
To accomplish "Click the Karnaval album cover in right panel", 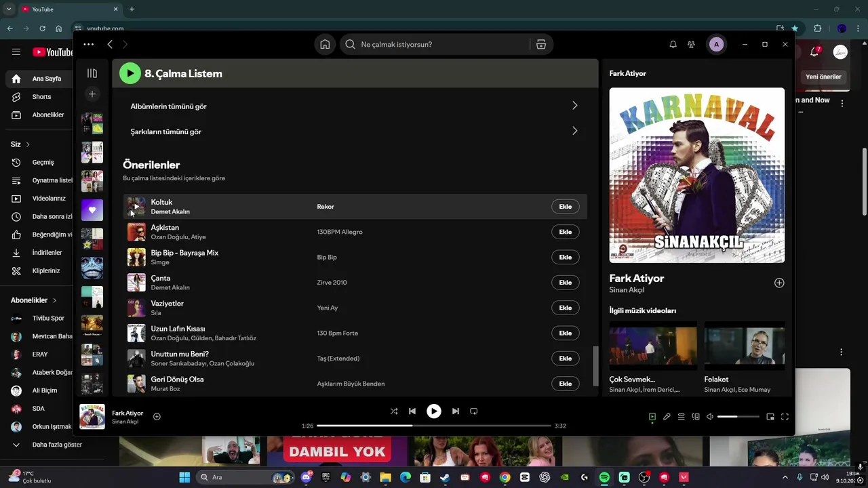I will (x=697, y=176).
